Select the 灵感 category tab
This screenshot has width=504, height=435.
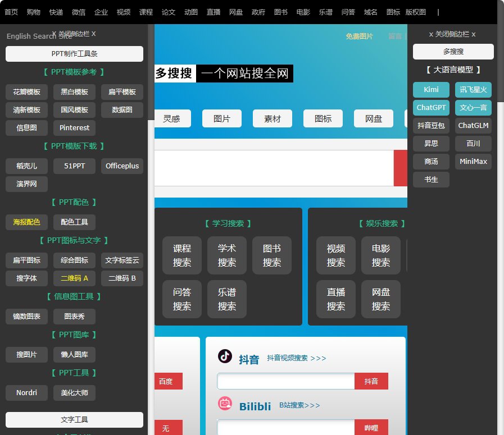(x=172, y=119)
